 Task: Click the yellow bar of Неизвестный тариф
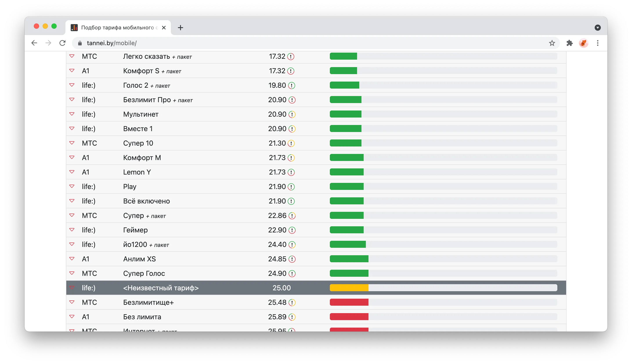coord(349,288)
